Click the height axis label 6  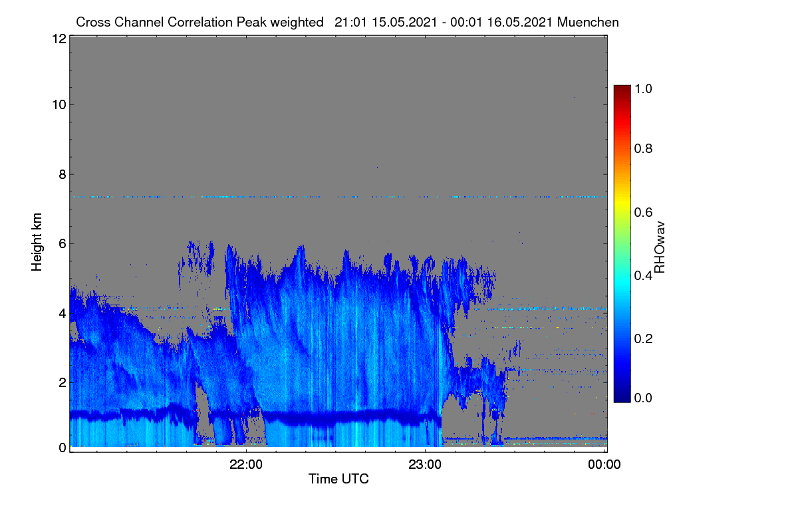pyautogui.click(x=61, y=243)
